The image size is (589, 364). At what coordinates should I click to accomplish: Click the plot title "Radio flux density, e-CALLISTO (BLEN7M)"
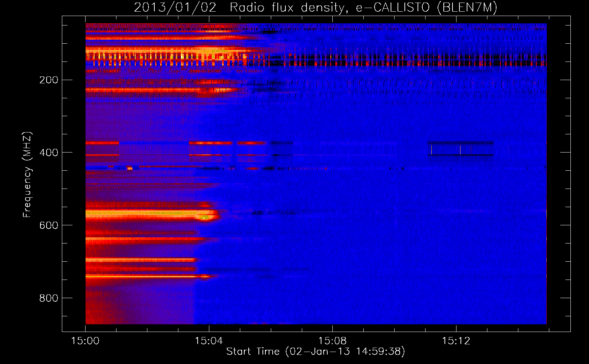[x=363, y=8]
